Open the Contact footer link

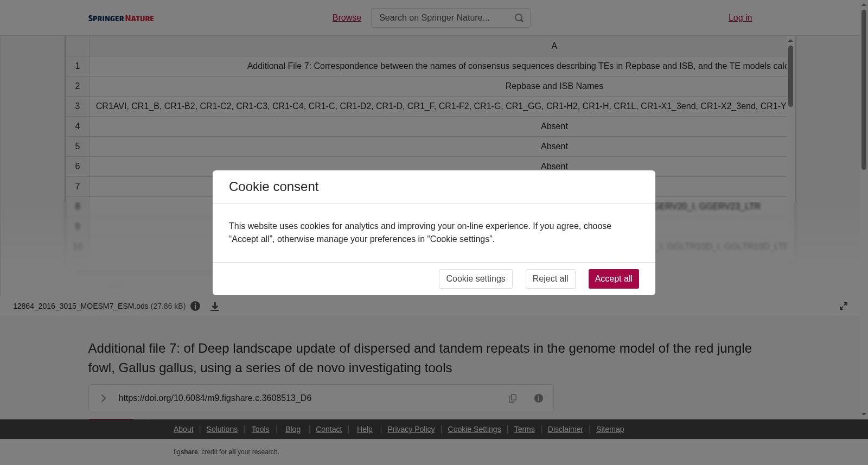329,429
